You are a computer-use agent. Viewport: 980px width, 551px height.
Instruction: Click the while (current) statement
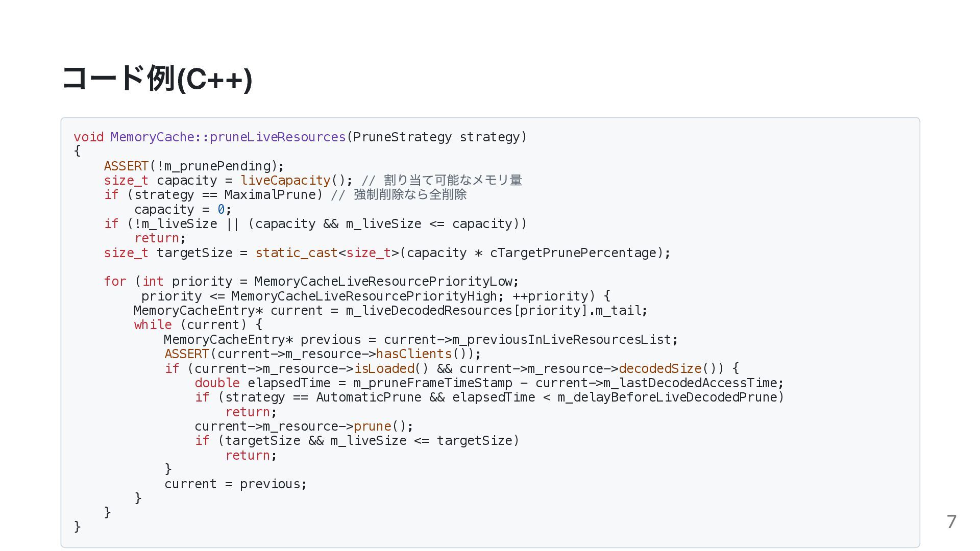(x=198, y=324)
